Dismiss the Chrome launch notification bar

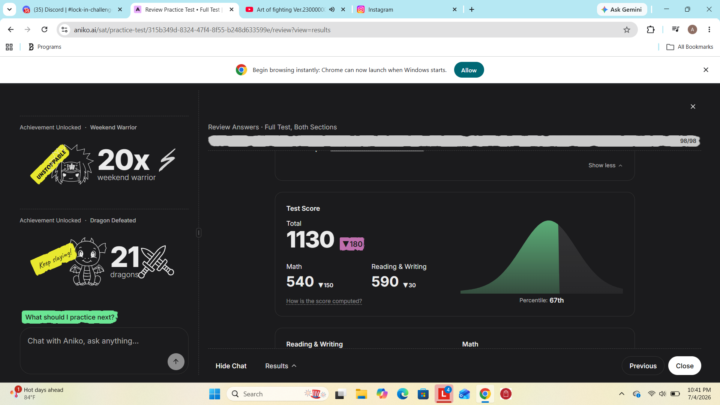[x=706, y=70]
